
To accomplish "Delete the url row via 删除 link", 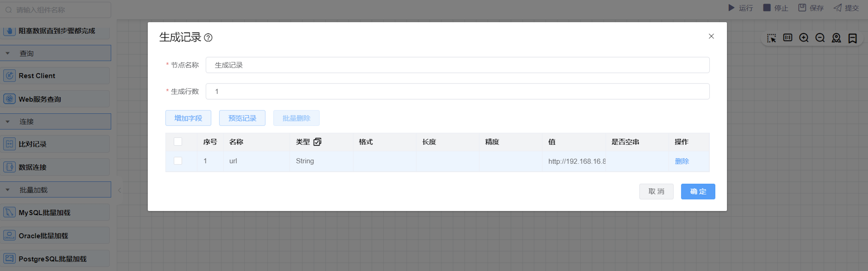I will coord(682,161).
